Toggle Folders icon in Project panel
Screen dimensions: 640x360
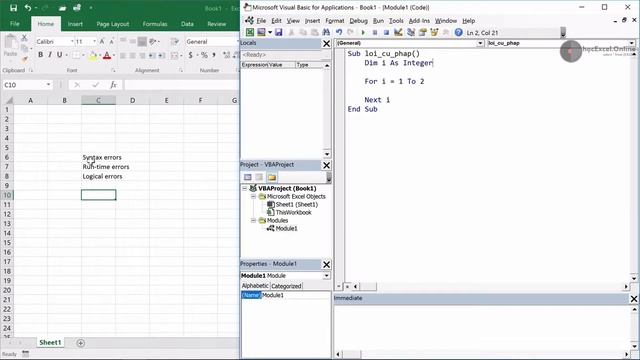pyautogui.click(x=272, y=177)
